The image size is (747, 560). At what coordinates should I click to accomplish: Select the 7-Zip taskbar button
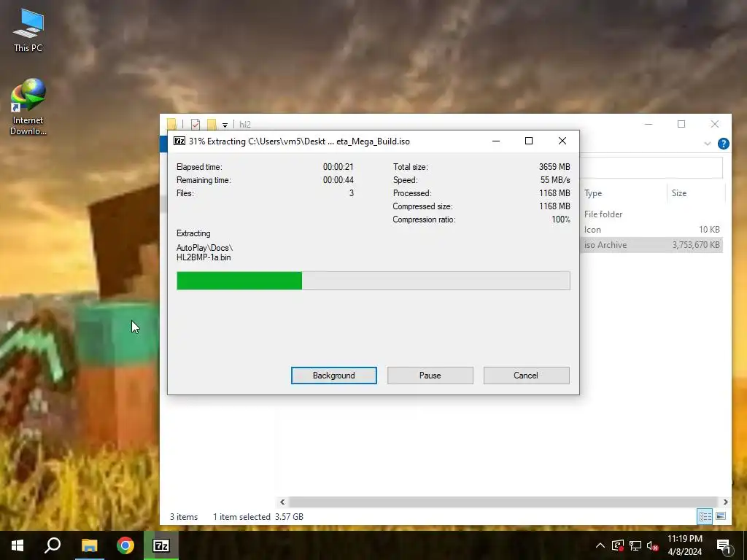161,545
